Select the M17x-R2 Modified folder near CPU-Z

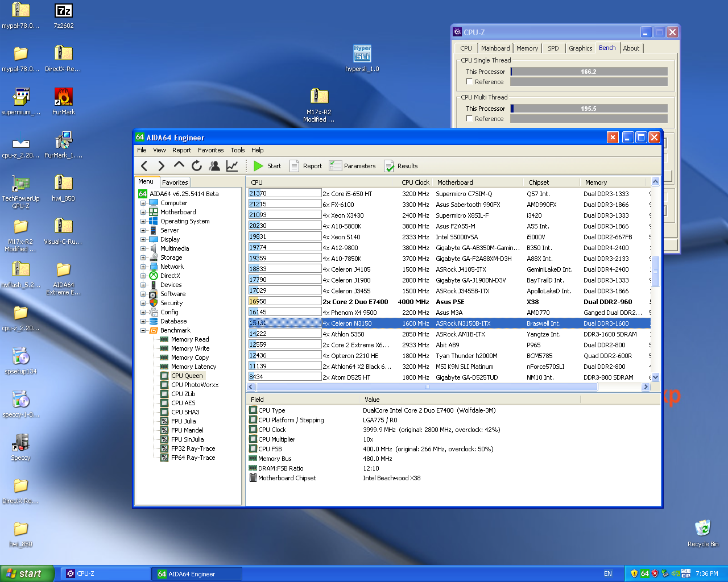[x=319, y=105]
